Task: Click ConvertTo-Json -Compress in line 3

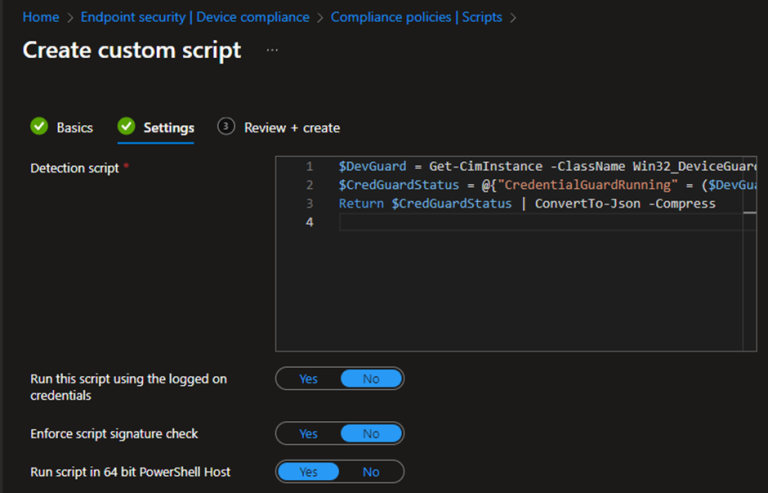Action: 625,204
